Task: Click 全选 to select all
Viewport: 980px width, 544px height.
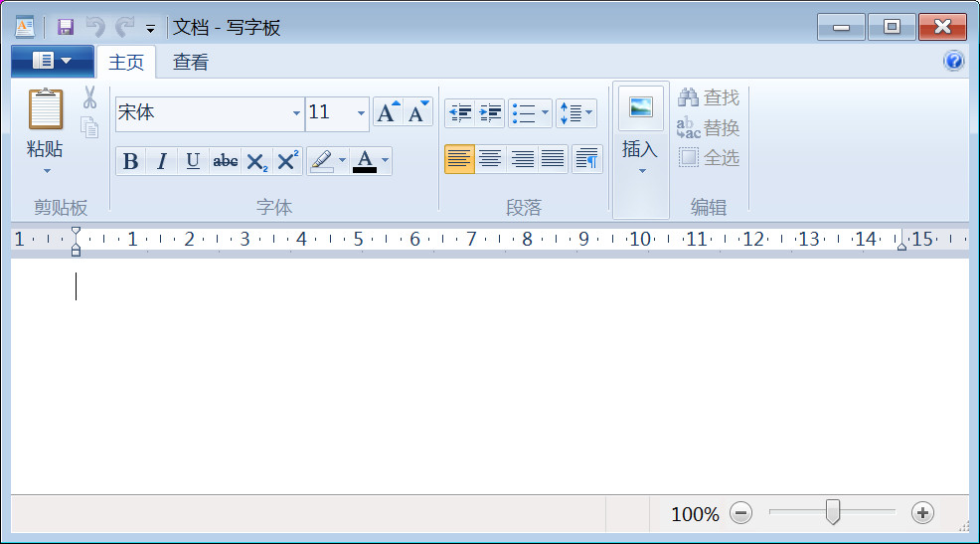Action: click(709, 157)
